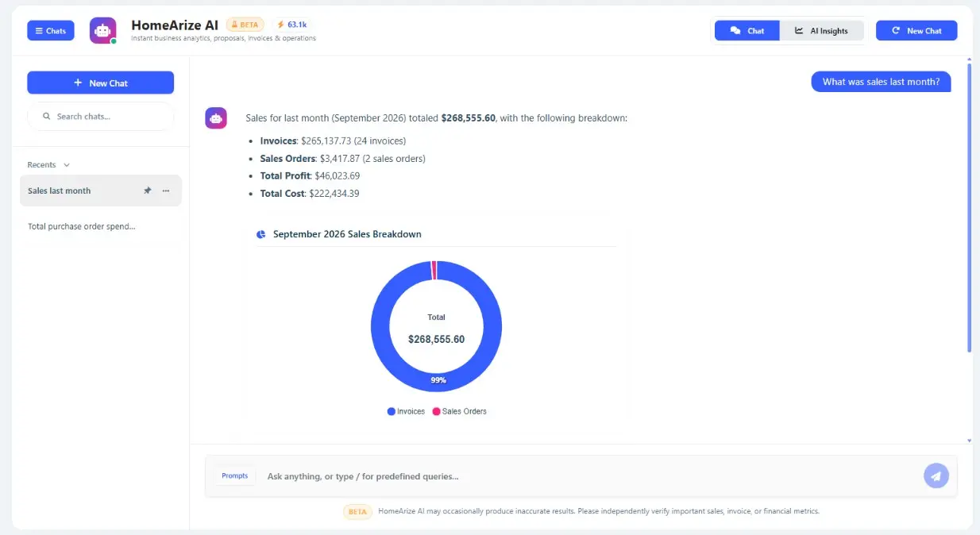Image resolution: width=980 pixels, height=535 pixels.
Task: Click the chat vertical scrollbar
Action: 969,206
